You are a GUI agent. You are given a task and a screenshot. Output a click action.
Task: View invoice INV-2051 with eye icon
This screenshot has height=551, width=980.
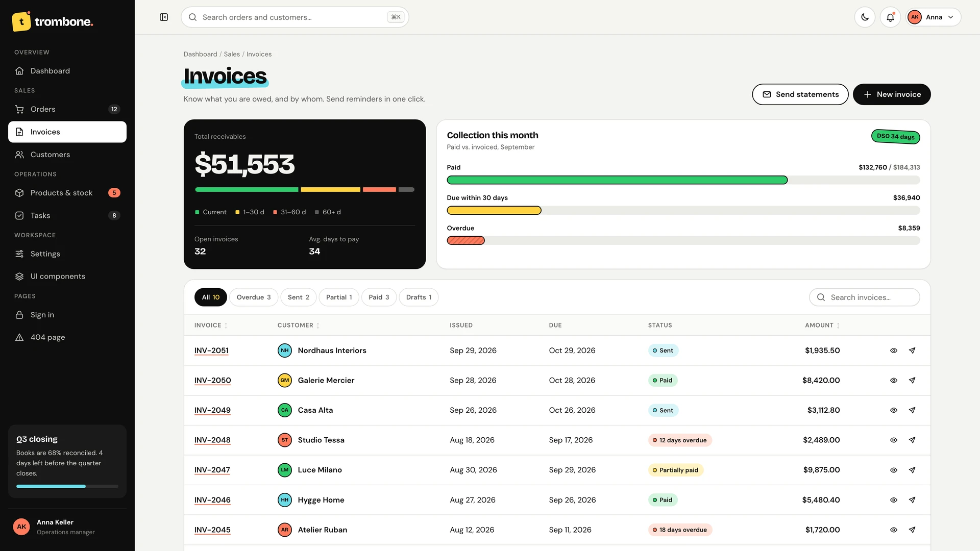point(893,350)
